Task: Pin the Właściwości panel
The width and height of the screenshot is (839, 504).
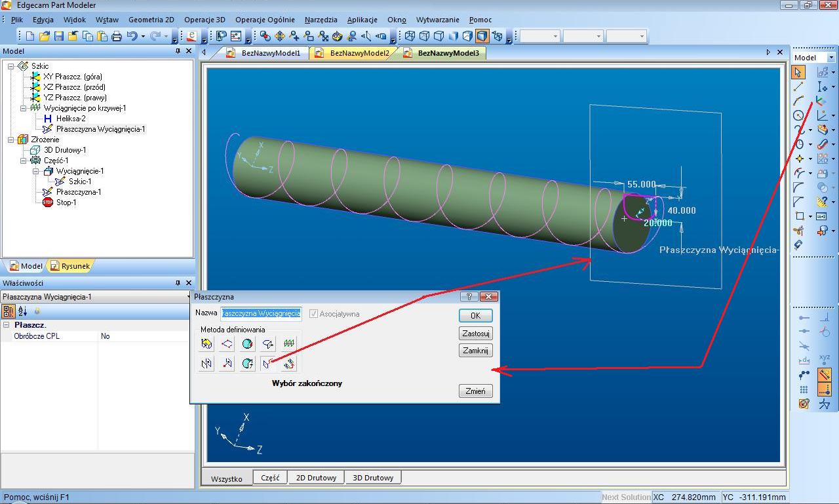Action: click(x=178, y=283)
